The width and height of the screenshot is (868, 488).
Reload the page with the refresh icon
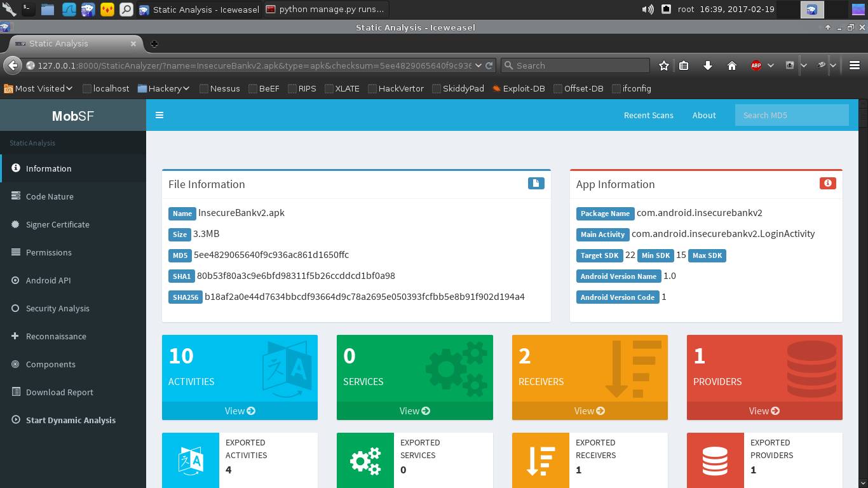coord(489,65)
